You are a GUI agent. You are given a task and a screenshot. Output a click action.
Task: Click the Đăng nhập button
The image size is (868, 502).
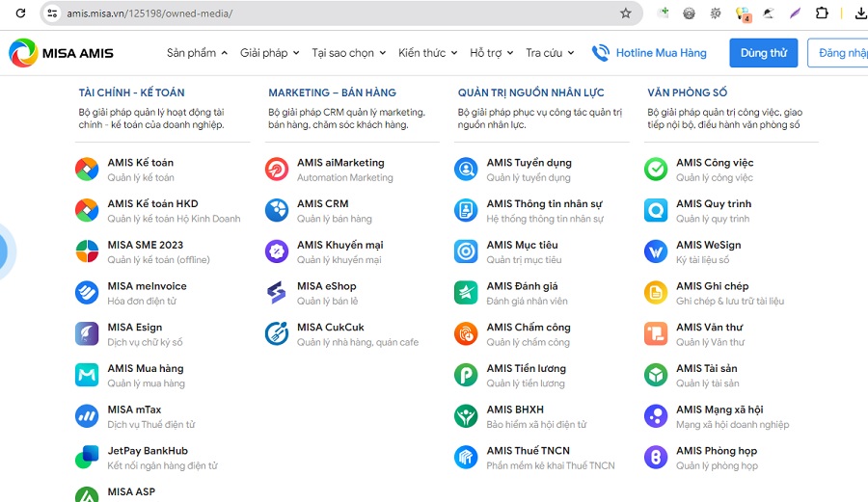pyautogui.click(x=837, y=53)
